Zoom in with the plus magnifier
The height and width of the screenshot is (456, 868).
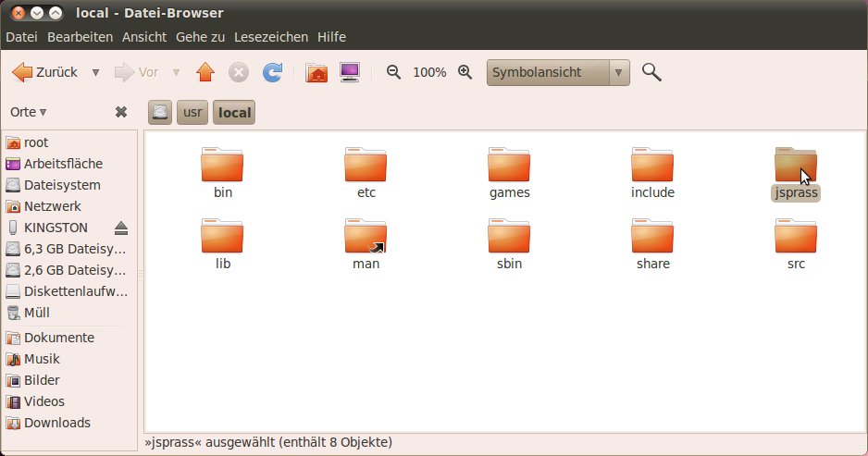pos(465,72)
